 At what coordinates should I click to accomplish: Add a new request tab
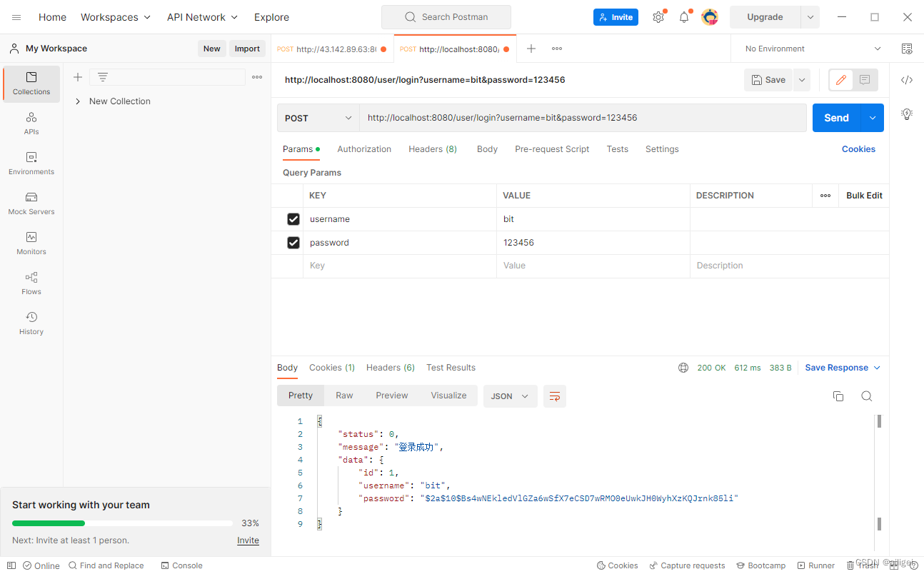tap(531, 49)
